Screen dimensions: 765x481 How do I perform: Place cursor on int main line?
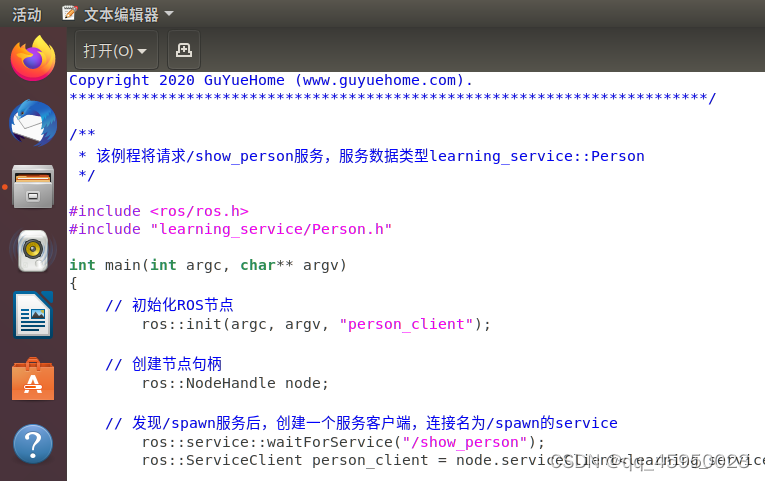(208, 265)
